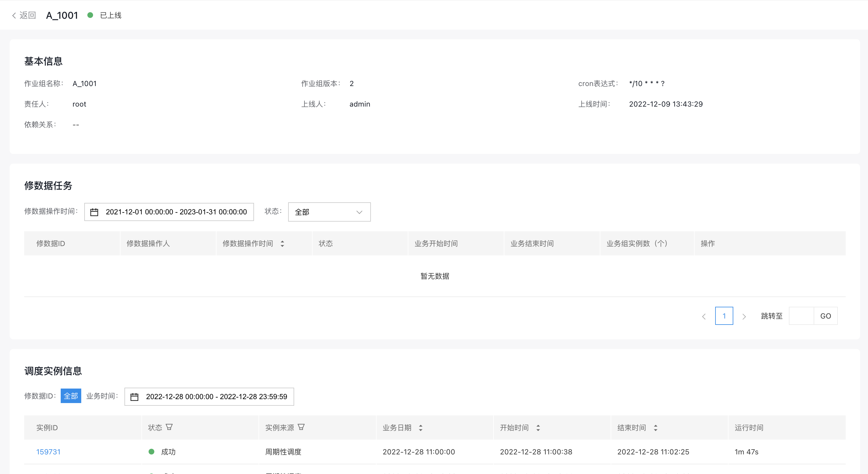This screenshot has height=474, width=868.
Task: Select the 全部 修数据ID tag
Action: coord(71,396)
